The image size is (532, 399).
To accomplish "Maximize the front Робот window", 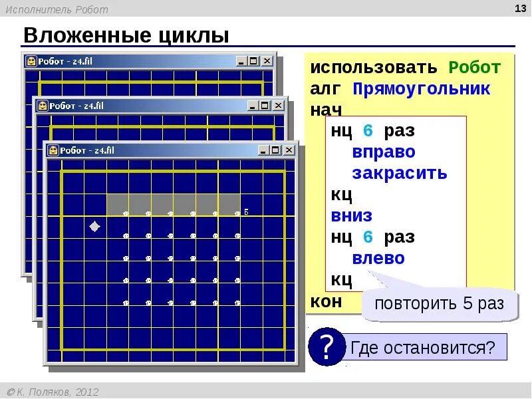I will pyautogui.click(x=275, y=150).
